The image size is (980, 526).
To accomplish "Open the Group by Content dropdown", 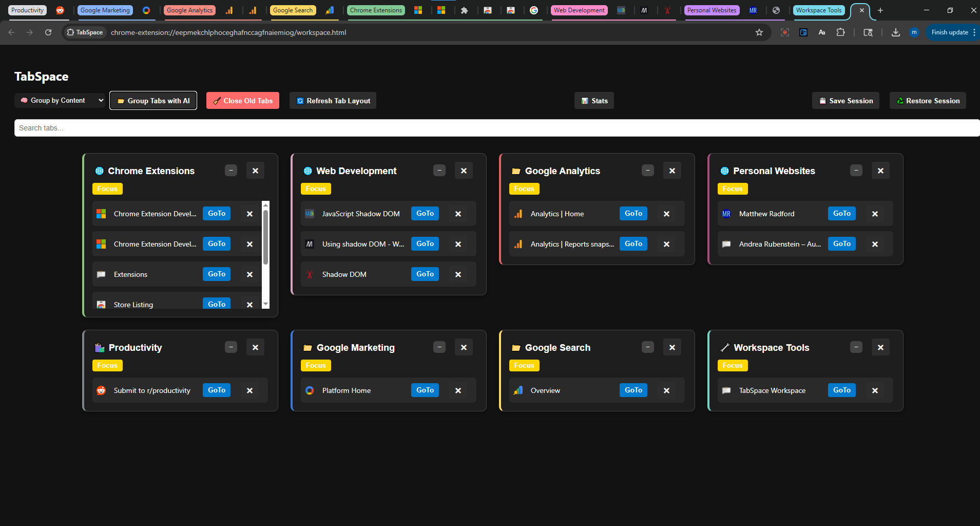I will pos(60,101).
